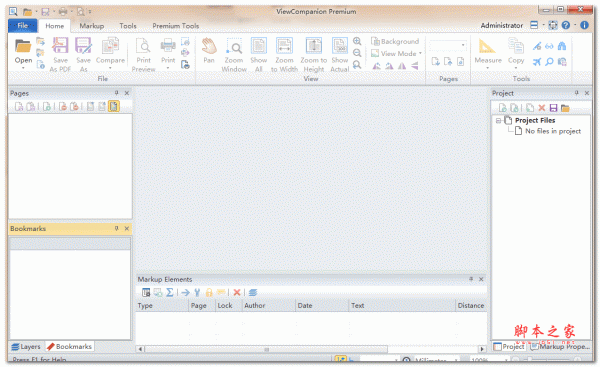Open the quick access toolbar customize arrow

[90, 12]
